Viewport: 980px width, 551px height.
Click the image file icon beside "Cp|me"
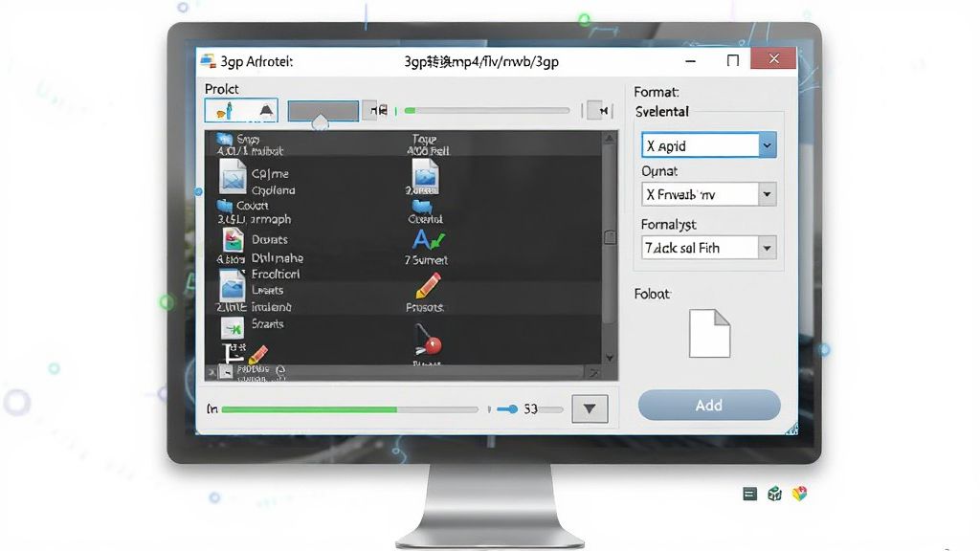point(233,176)
